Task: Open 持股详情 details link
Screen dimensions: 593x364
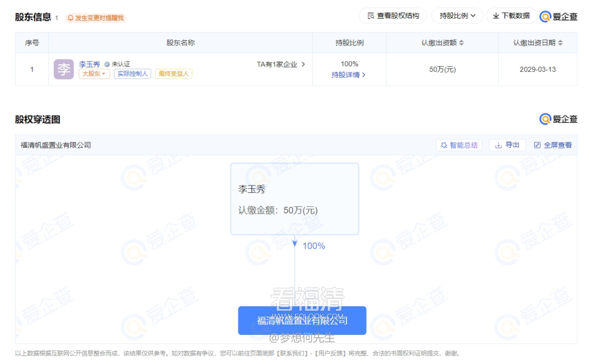Action: pyautogui.click(x=349, y=75)
